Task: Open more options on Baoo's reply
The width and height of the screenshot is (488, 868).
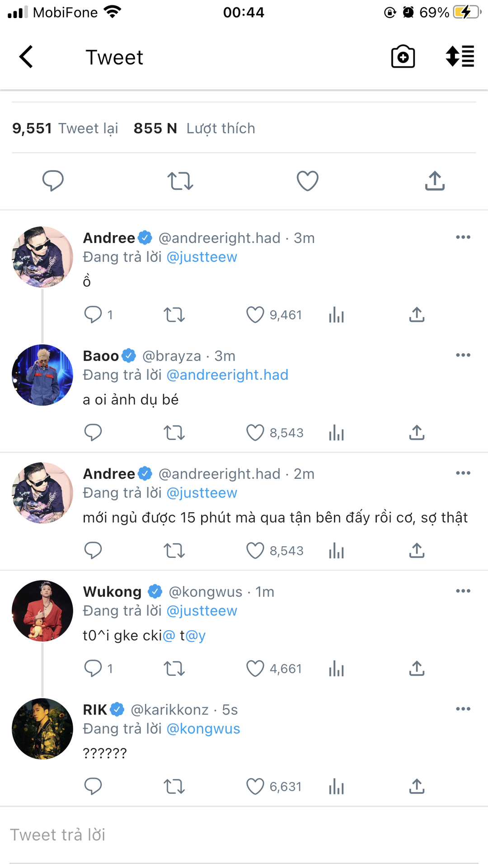Action: point(463,355)
